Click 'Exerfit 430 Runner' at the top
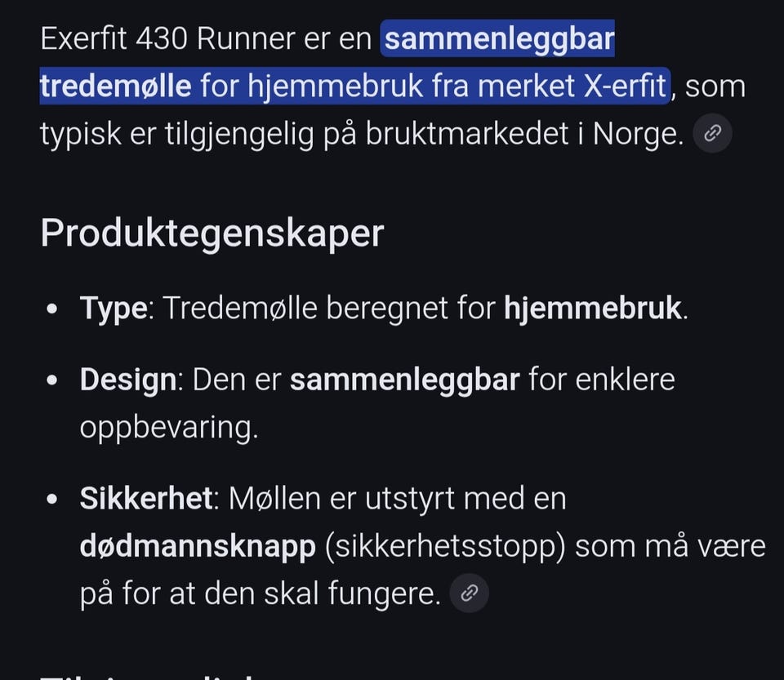This screenshot has width=784, height=680. pyautogui.click(x=171, y=39)
